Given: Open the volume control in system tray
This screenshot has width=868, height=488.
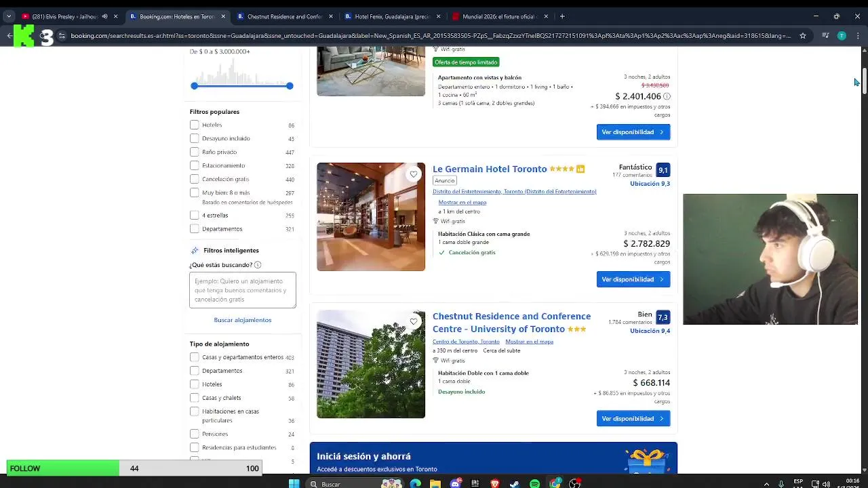Looking at the screenshot, I should tap(826, 484).
